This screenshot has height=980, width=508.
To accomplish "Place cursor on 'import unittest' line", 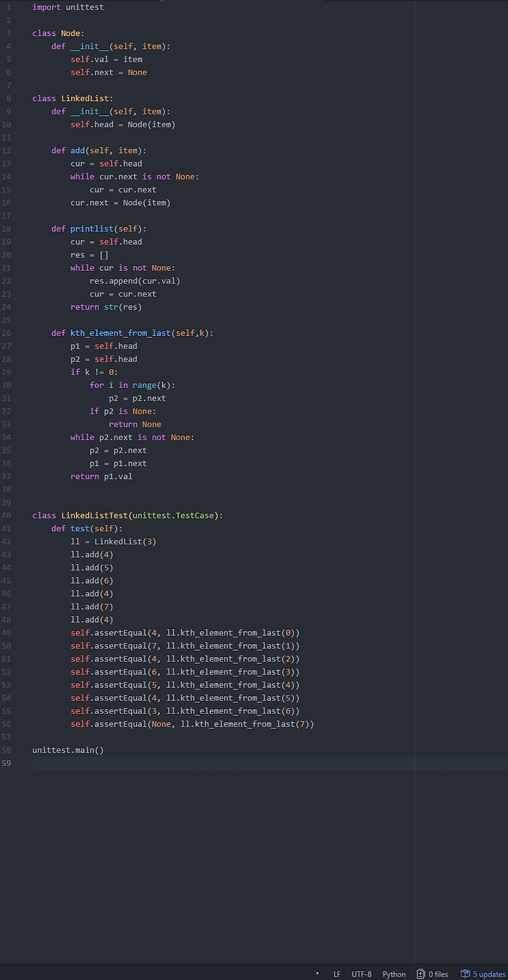I will click(68, 7).
